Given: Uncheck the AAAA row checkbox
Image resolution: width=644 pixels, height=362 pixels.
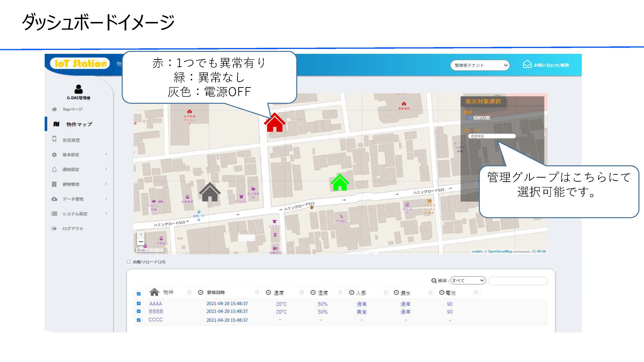Looking at the screenshot, I should point(139,304).
